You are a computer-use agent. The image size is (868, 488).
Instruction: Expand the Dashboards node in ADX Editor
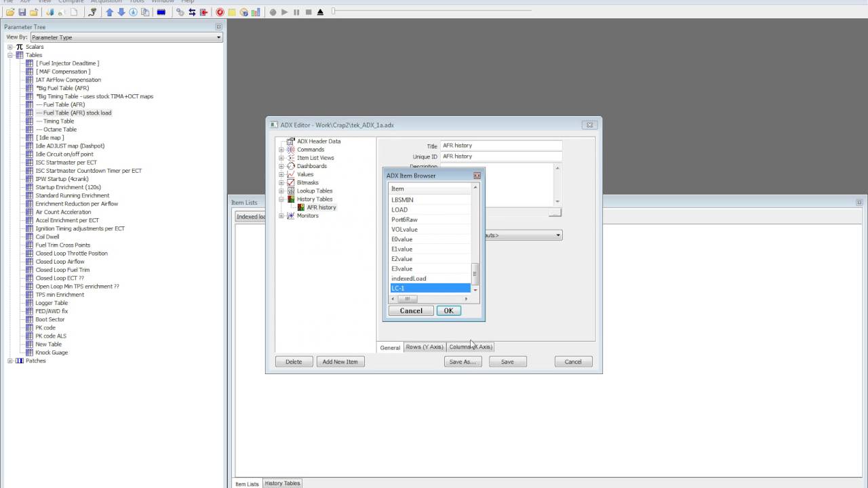click(x=281, y=166)
